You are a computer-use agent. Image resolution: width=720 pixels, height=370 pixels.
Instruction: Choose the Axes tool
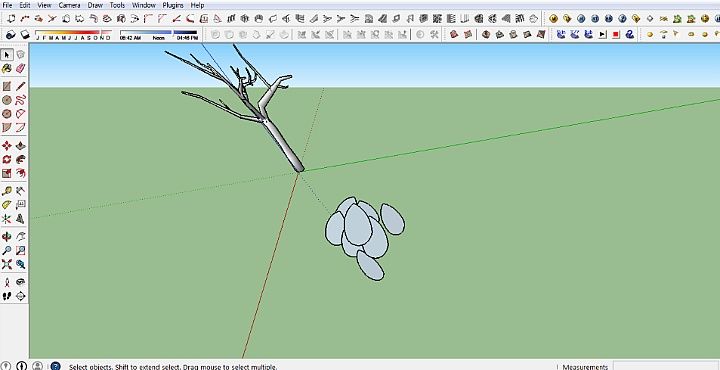point(7,219)
